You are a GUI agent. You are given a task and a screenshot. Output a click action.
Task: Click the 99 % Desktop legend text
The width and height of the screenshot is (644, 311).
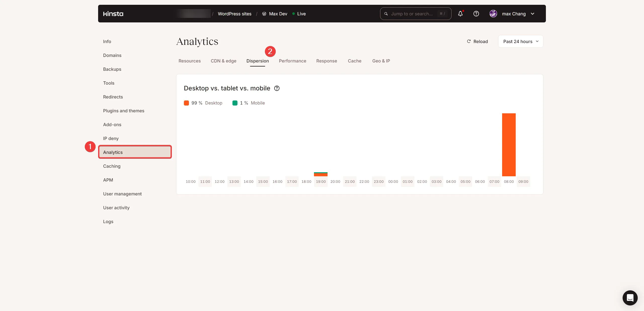207,103
